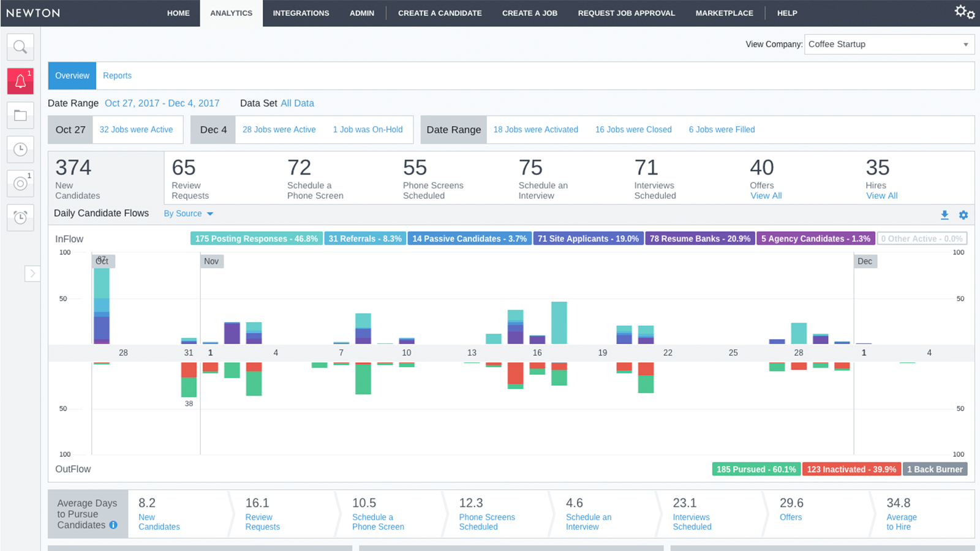
Task: Open the View Company dropdown showing Coffee Startup
Action: [889, 44]
